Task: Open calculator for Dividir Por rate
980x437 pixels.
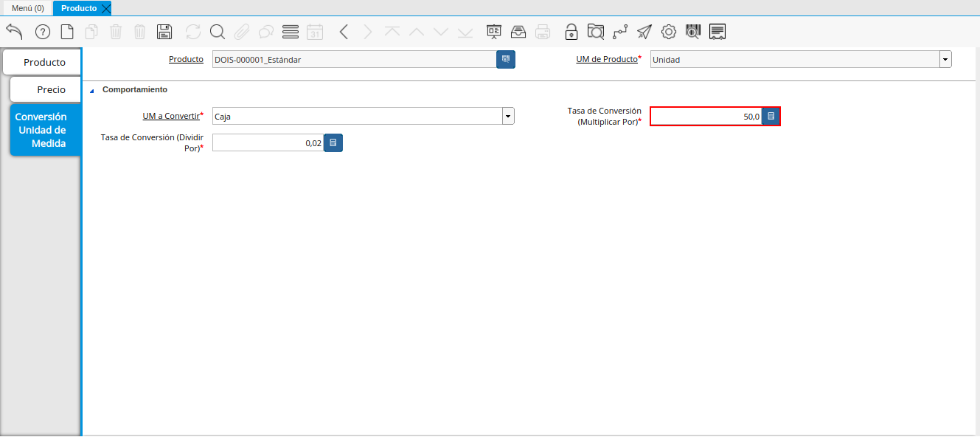Action: (333, 143)
